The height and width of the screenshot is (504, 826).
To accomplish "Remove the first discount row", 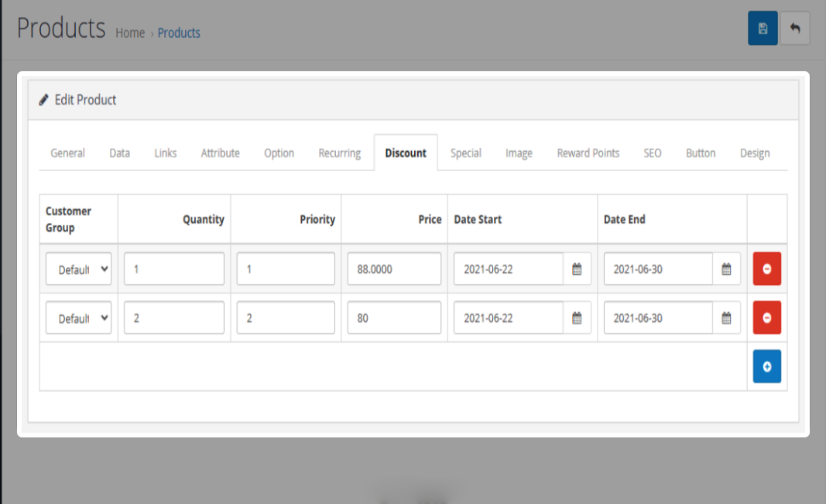I will point(766,269).
